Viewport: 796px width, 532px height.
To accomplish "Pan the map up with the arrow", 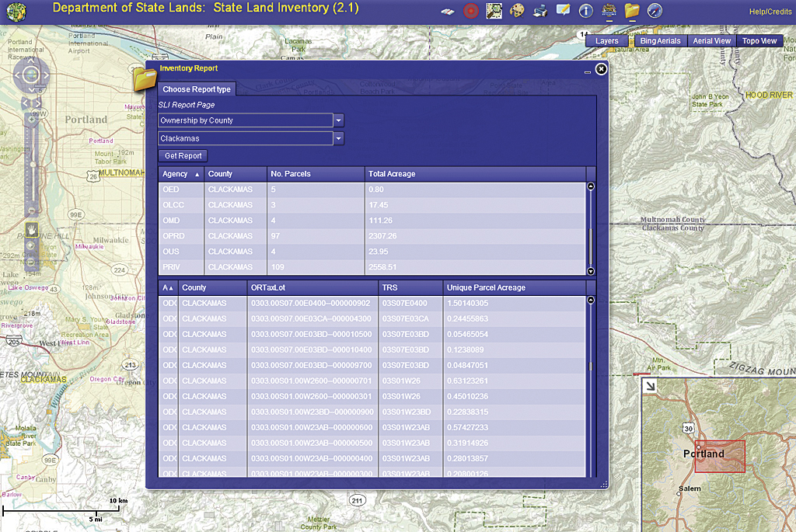I will coord(31,61).
